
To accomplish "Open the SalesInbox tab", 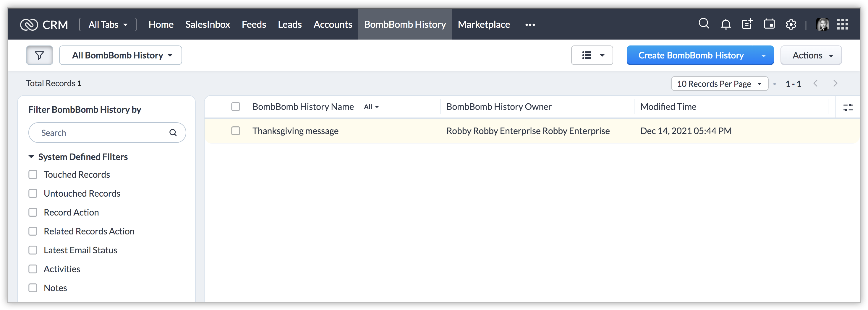I will click(x=208, y=25).
